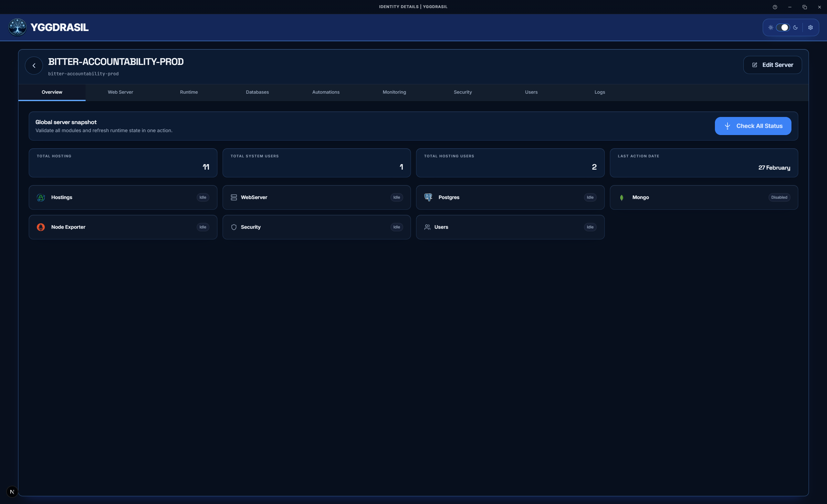Select the sun light-mode icon
The image size is (827, 504).
[x=771, y=27]
